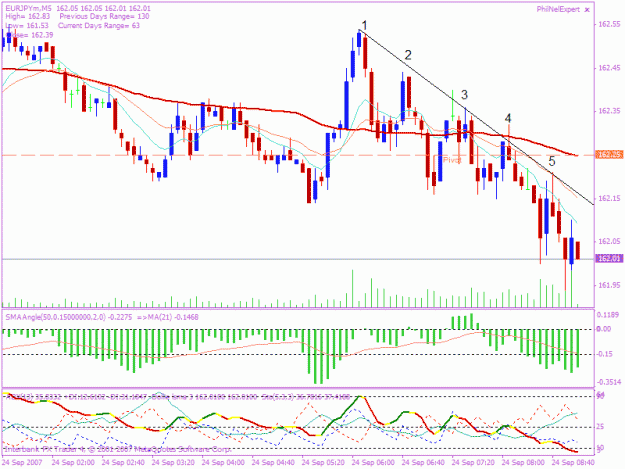The height and width of the screenshot is (469, 625).
Task: Click the orange pivot price tag 162.25
Action: point(609,155)
